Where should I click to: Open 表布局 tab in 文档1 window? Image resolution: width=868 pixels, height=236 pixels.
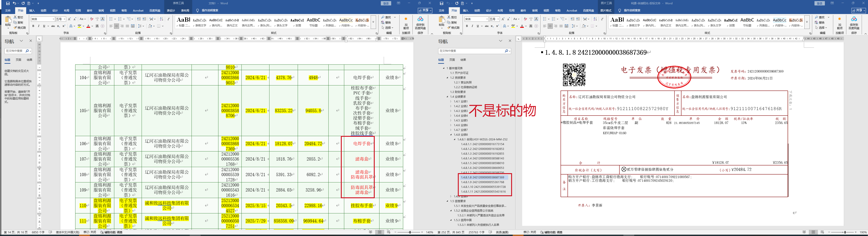pyautogui.click(x=185, y=10)
